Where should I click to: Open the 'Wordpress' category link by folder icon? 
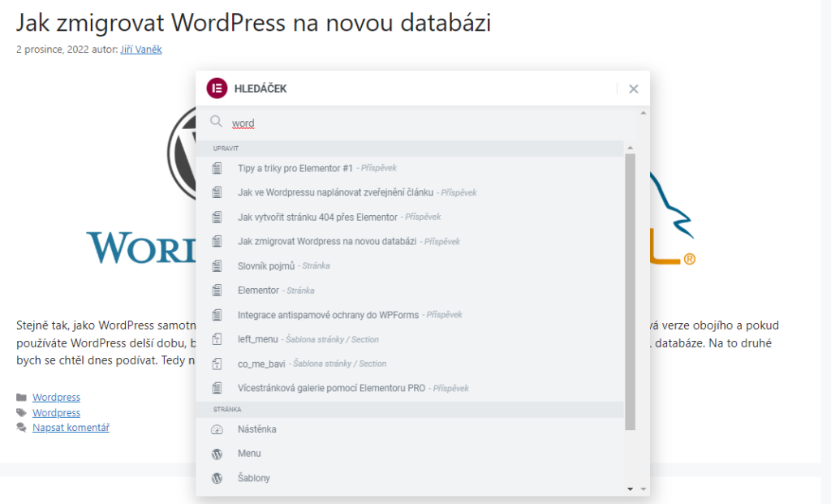(56, 397)
